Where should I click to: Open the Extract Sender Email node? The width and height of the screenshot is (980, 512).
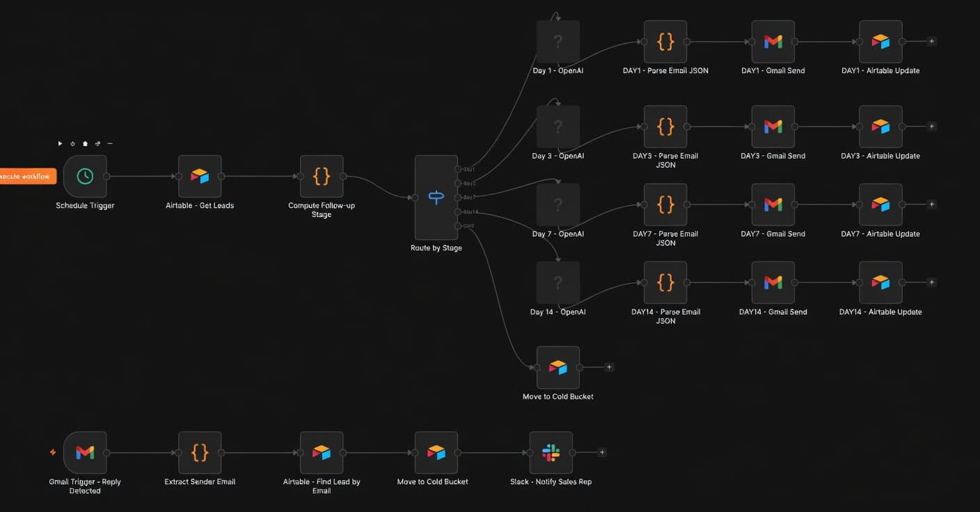pyautogui.click(x=200, y=452)
